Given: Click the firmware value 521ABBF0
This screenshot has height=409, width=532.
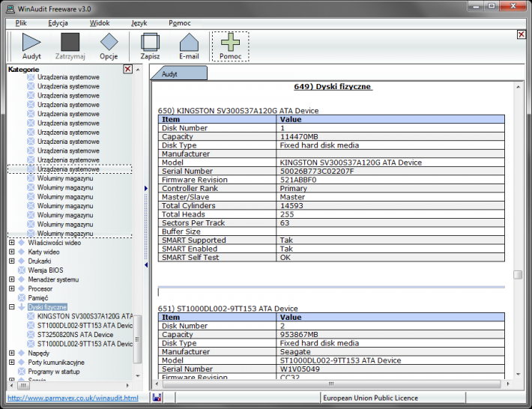Looking at the screenshot, I should 298,180.
